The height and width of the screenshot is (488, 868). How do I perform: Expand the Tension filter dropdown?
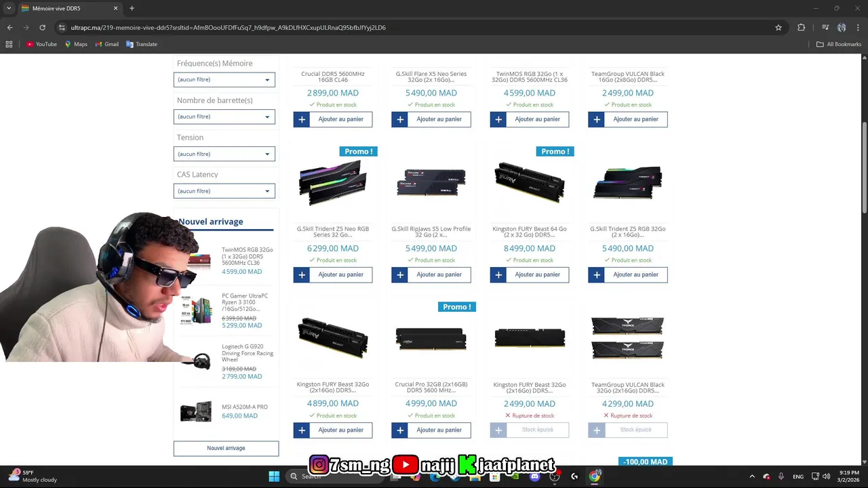click(224, 154)
